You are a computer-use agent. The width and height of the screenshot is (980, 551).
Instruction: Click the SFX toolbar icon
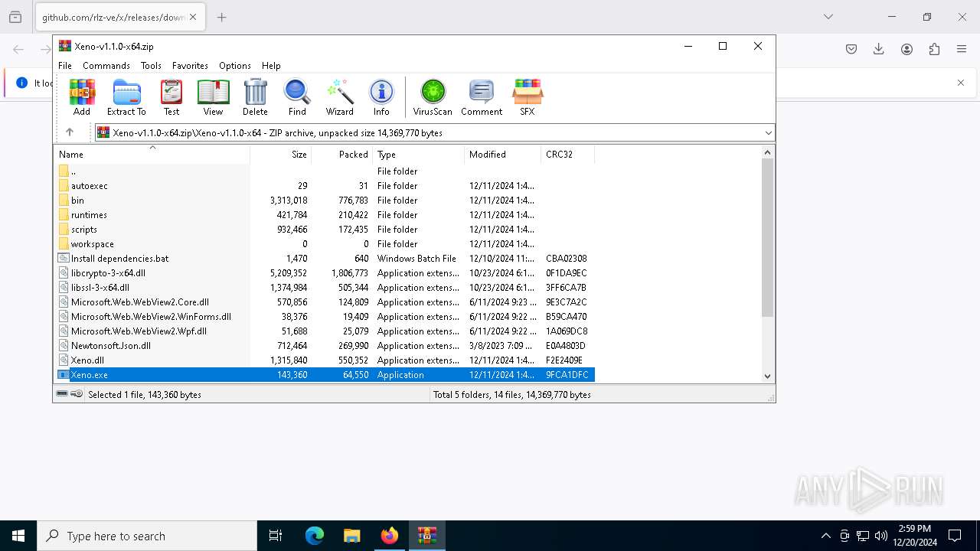click(x=528, y=97)
